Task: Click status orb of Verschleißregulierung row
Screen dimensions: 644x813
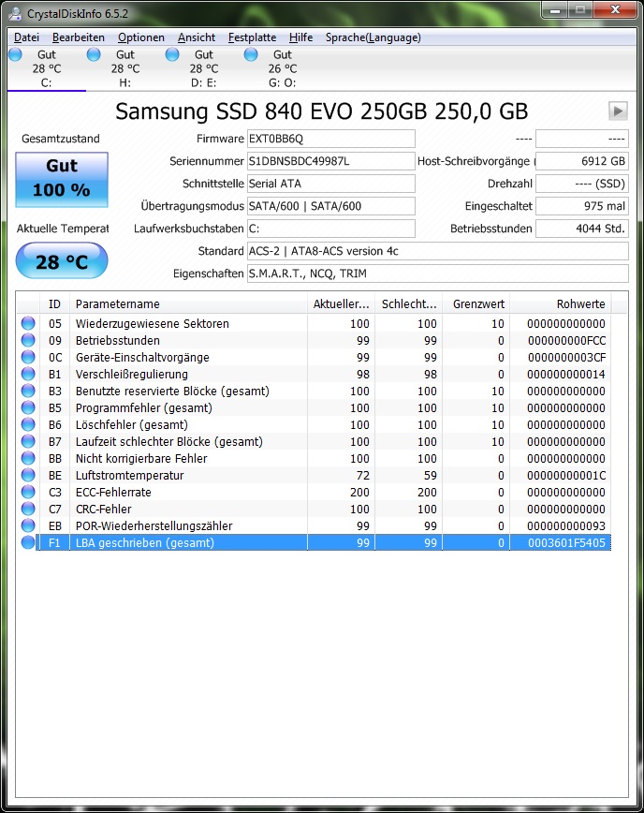Action: (28, 374)
